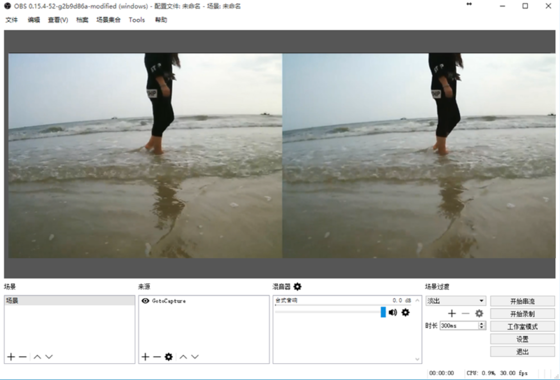Add a new source with the plus icon

coord(145,356)
